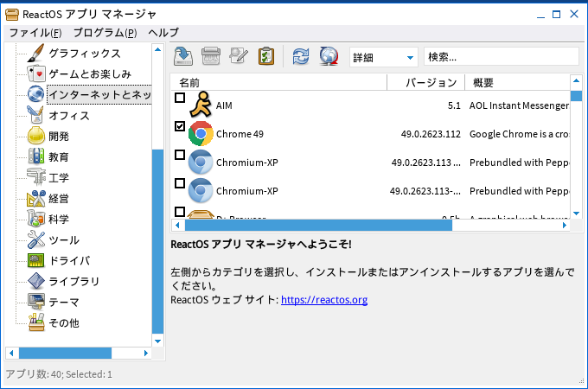Select the ドライバ circuit board icon
Image resolution: width=588 pixels, height=389 pixels.
[36, 260]
